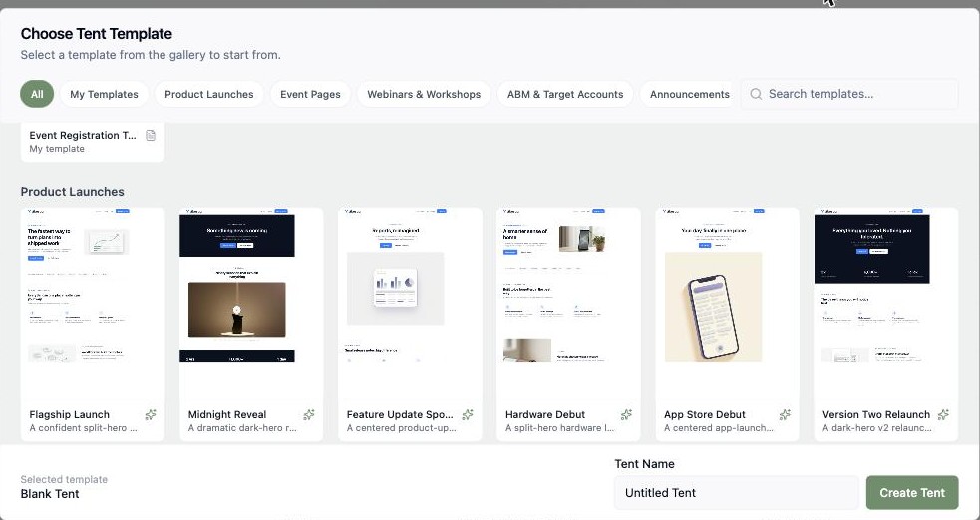This screenshot has height=520, width=980.
Task: Click the Flagship Launch title text
Action: (70, 414)
